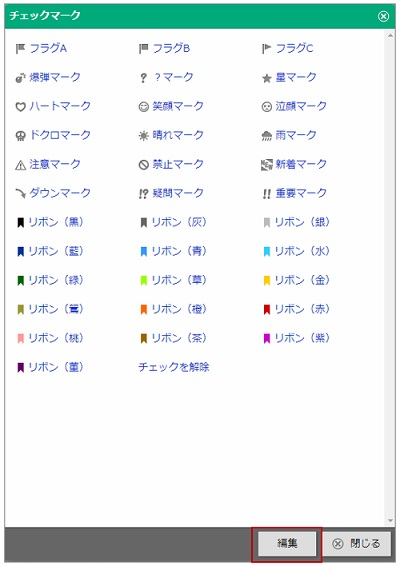Click the チェックを解除 link
400x566 pixels.
pos(174,367)
